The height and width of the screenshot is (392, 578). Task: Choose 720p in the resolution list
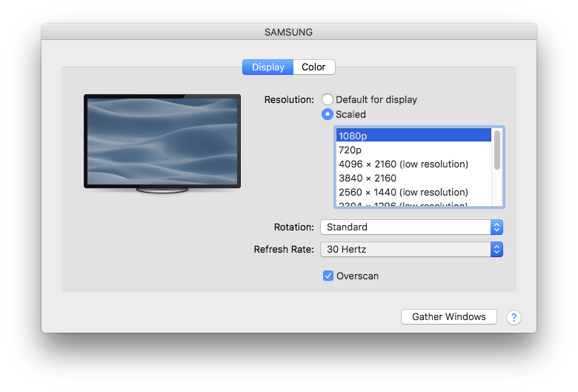(413, 150)
